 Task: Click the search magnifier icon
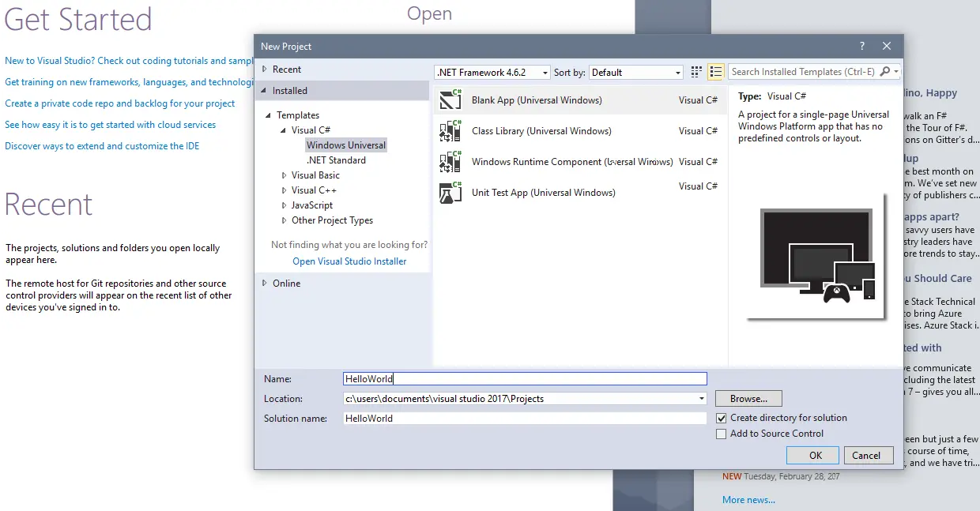884,72
